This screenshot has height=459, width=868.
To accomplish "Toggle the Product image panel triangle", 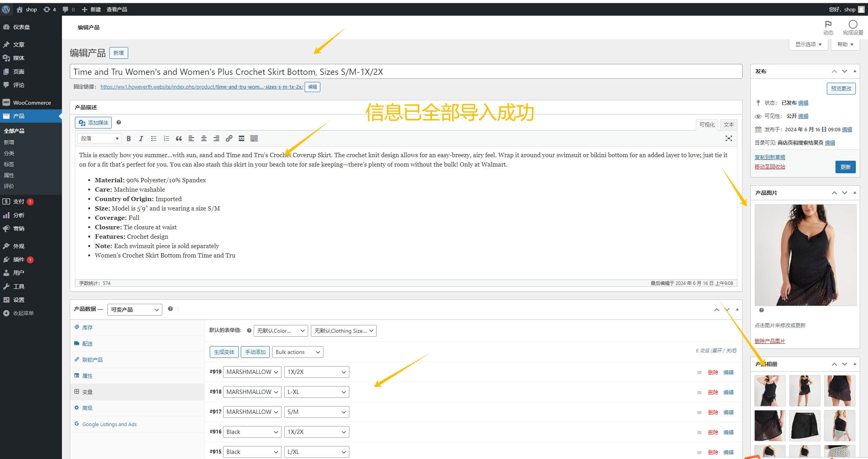I will (x=855, y=192).
